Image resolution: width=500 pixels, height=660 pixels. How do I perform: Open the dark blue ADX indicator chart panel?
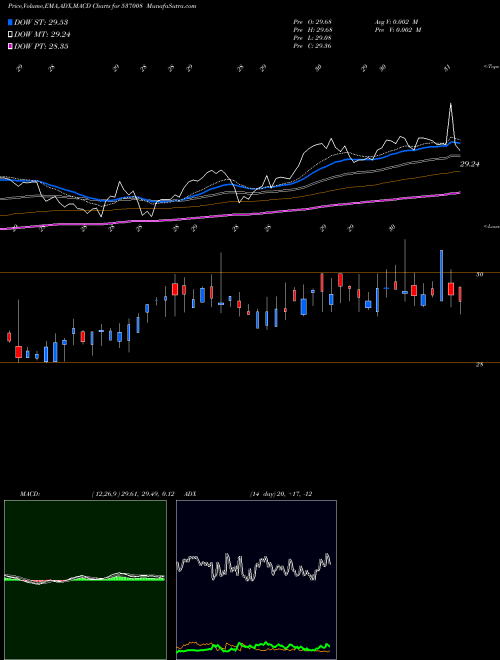[256, 580]
